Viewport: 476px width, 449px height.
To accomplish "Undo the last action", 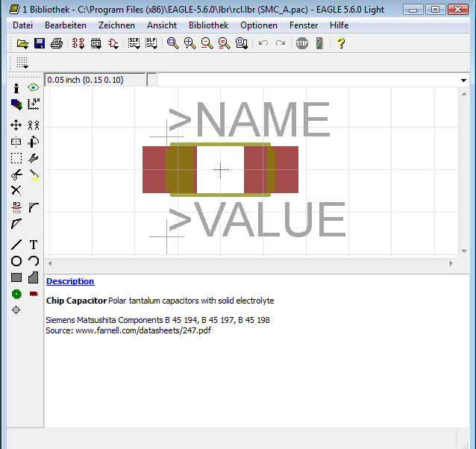I will [263, 43].
